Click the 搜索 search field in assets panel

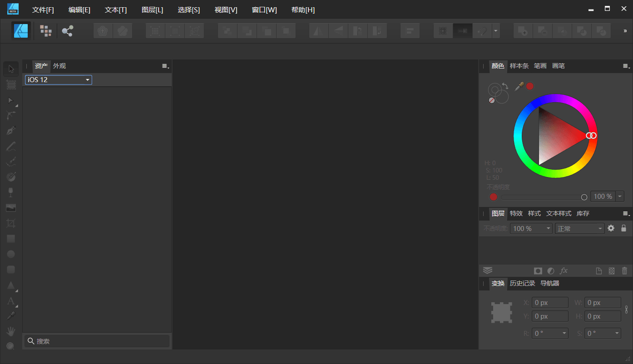(x=97, y=341)
